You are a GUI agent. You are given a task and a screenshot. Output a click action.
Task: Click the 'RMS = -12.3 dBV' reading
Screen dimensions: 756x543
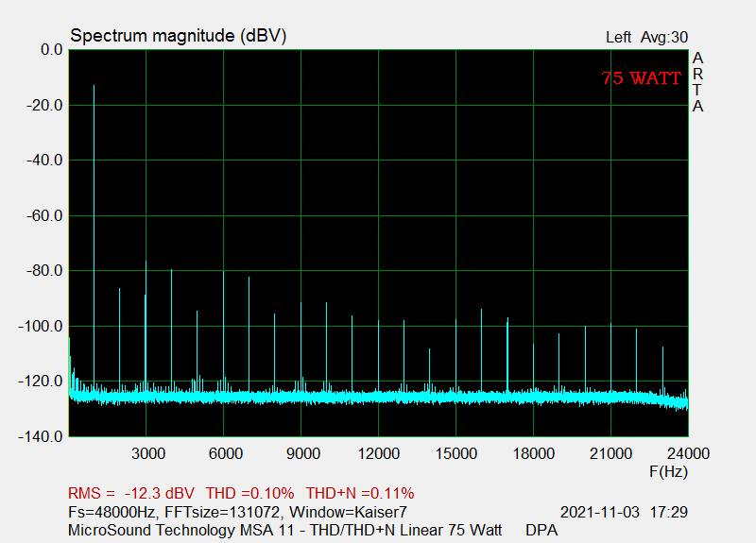131,493
